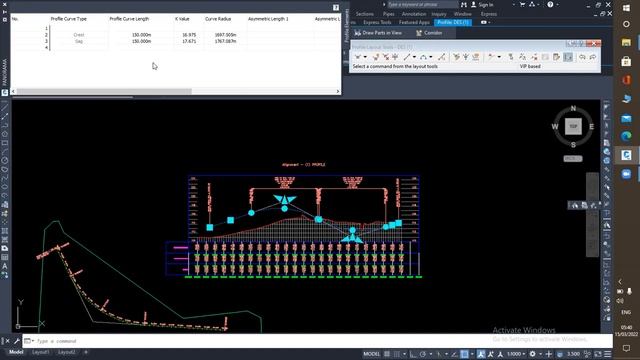The image size is (640, 360).
Task: Expand the object snap settings dropdown
Action: pos(472,354)
